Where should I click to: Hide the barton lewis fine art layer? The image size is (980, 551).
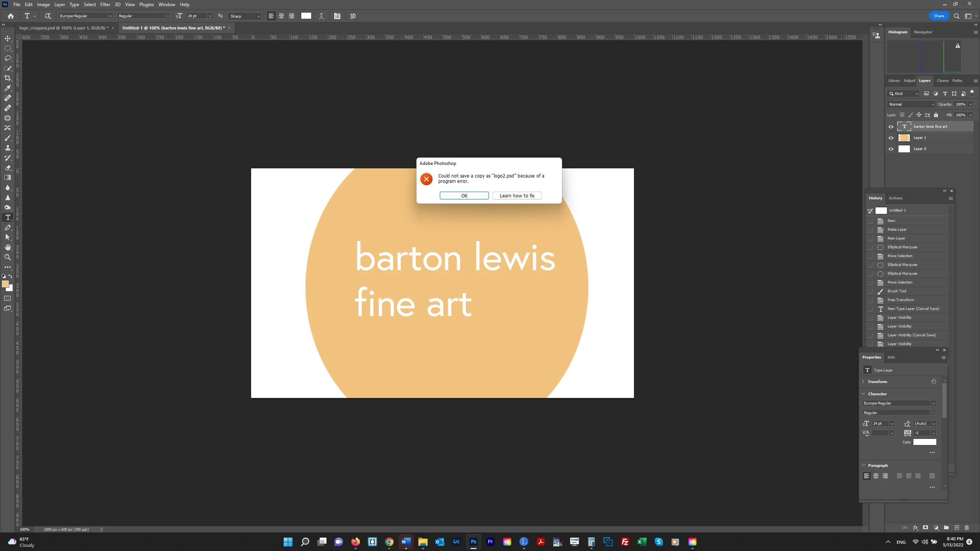pos(891,127)
